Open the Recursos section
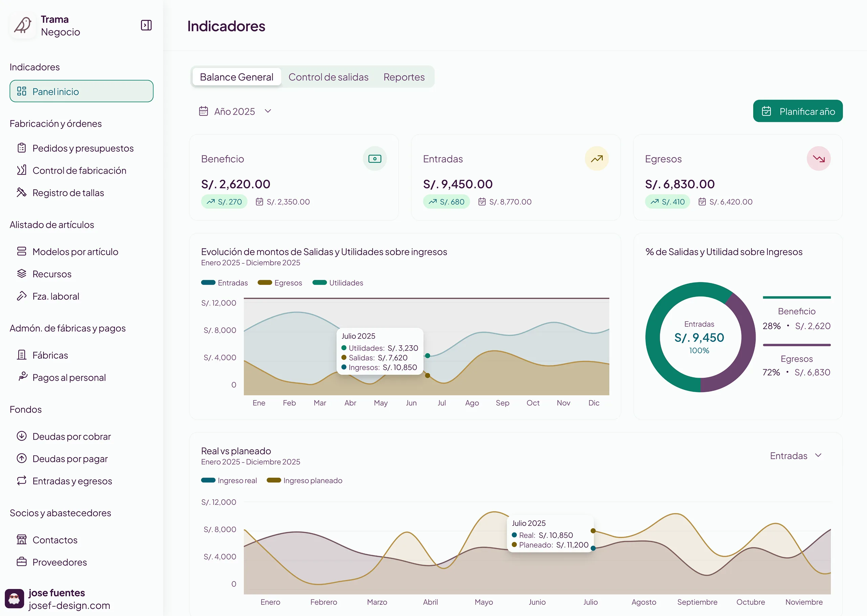The height and width of the screenshot is (616, 867). coord(44,274)
